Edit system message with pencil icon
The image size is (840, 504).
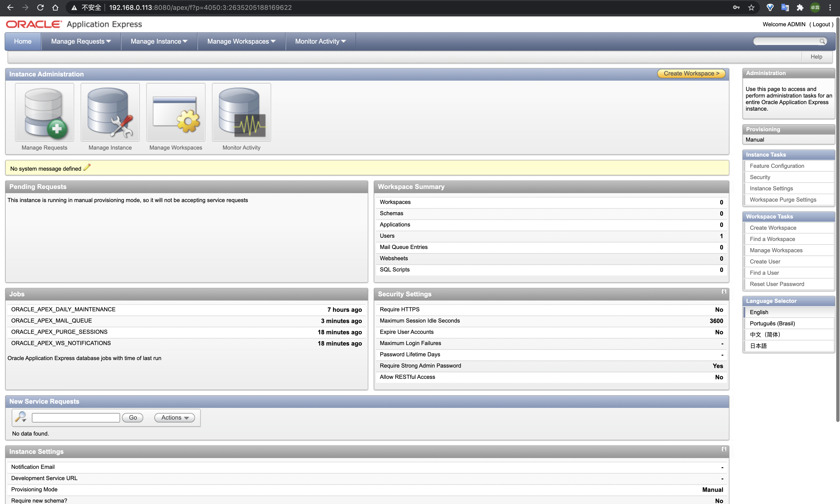click(x=87, y=167)
